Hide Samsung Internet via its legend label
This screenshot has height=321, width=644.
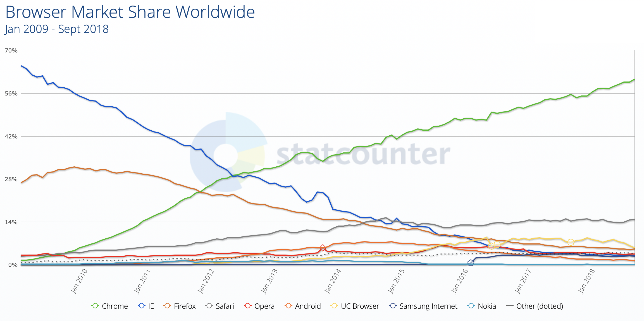pos(428,306)
